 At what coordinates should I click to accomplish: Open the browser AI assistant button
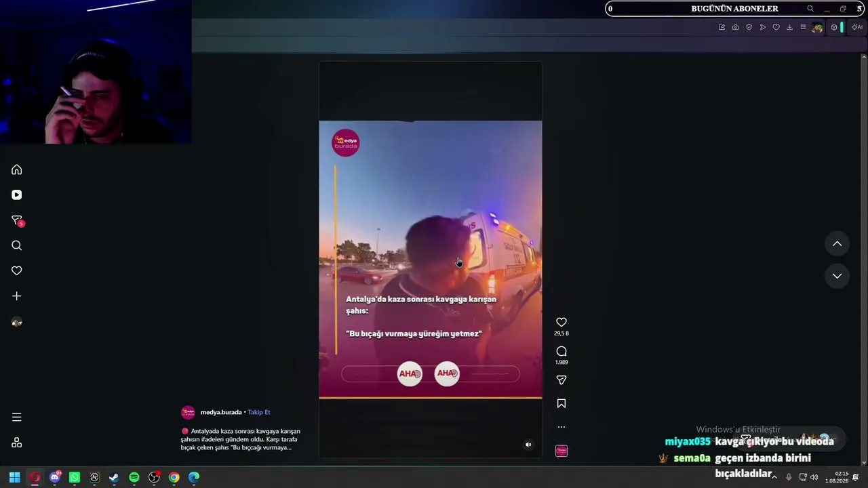point(857,27)
